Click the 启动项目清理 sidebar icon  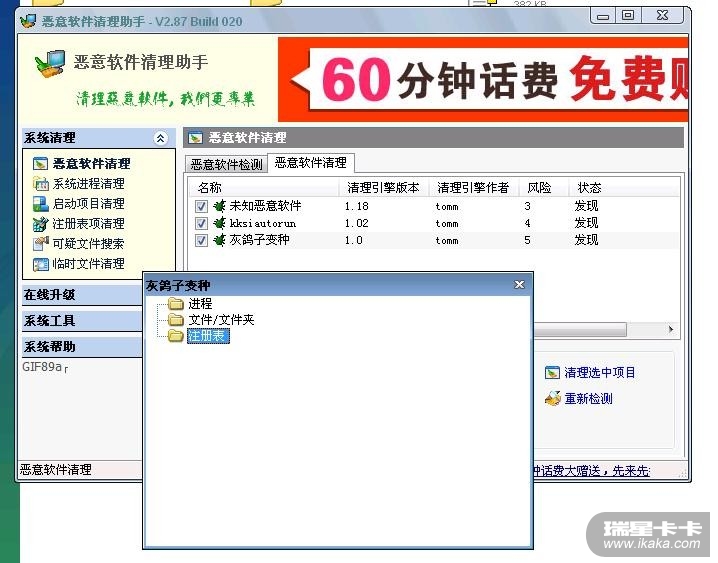pos(41,204)
